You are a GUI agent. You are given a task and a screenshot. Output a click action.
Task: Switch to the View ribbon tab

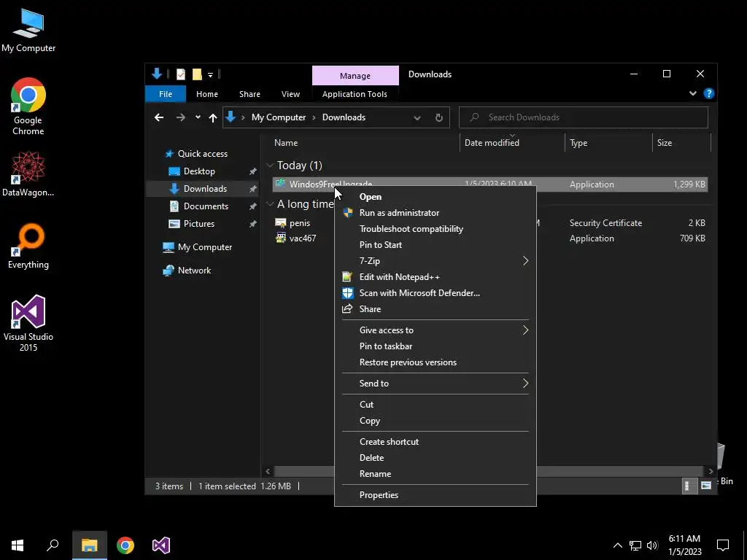[290, 94]
